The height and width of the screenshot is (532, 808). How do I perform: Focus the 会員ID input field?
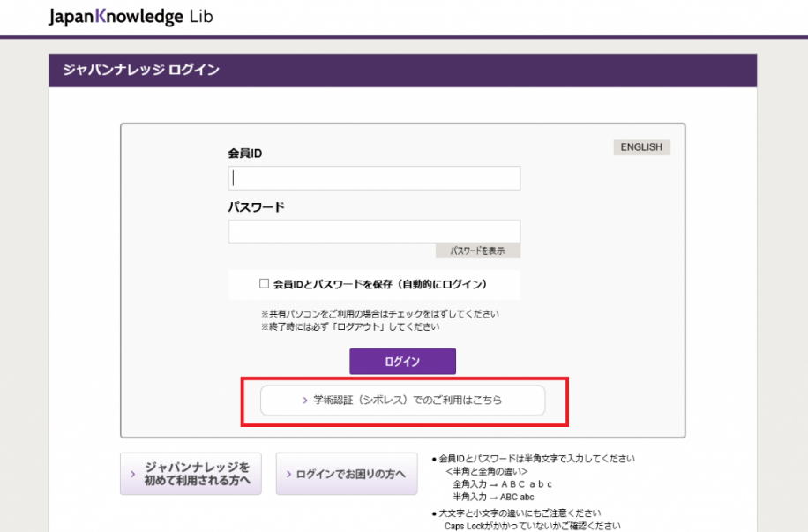pyautogui.click(x=374, y=178)
